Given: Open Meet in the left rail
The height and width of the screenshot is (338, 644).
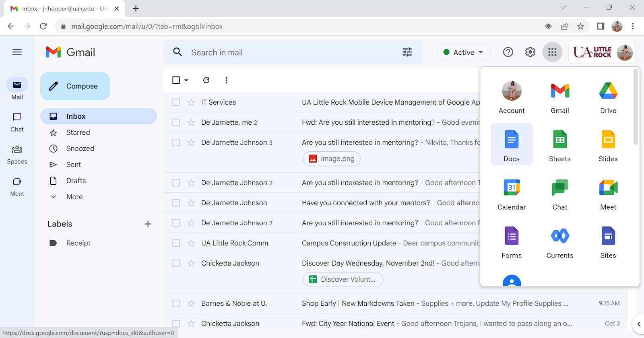Looking at the screenshot, I should pos(17,186).
